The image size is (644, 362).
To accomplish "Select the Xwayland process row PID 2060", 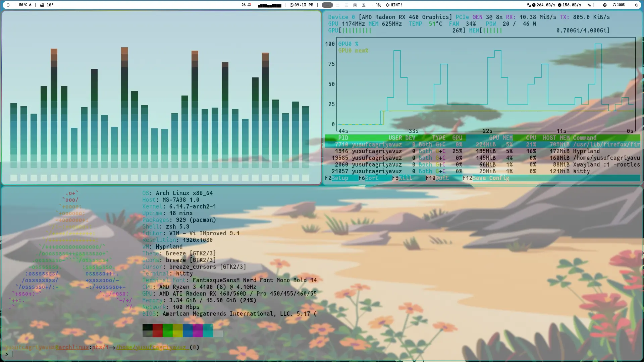I will [x=482, y=165].
